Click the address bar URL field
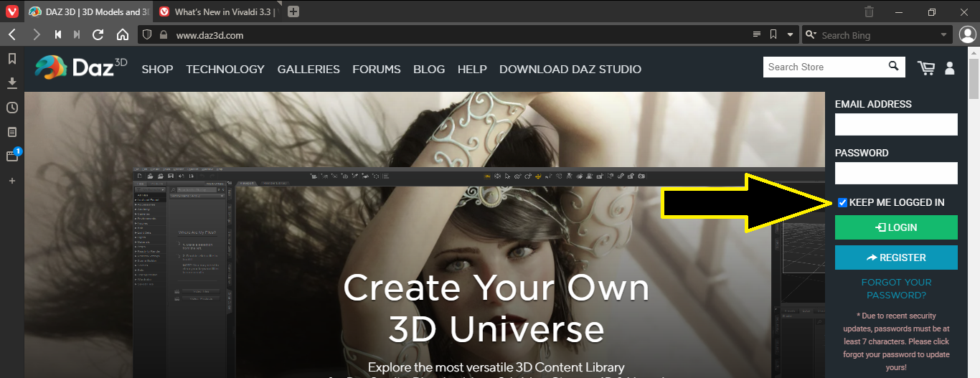 (459, 34)
